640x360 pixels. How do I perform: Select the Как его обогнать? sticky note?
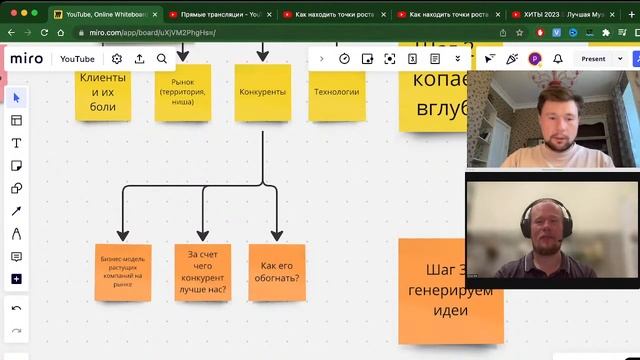[x=277, y=272]
